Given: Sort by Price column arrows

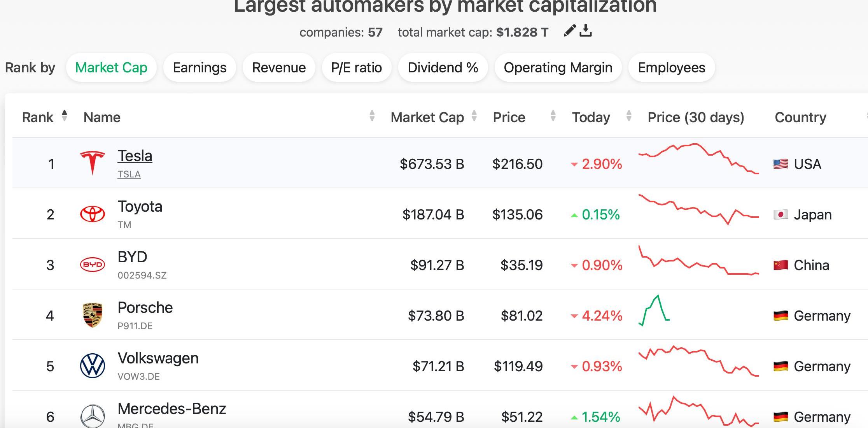Looking at the screenshot, I should (553, 116).
